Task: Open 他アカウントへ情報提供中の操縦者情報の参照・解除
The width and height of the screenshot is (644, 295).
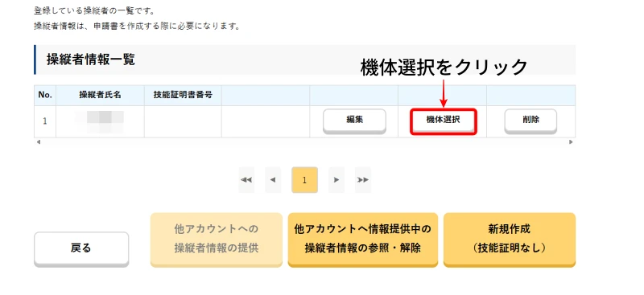Action: [363, 240]
